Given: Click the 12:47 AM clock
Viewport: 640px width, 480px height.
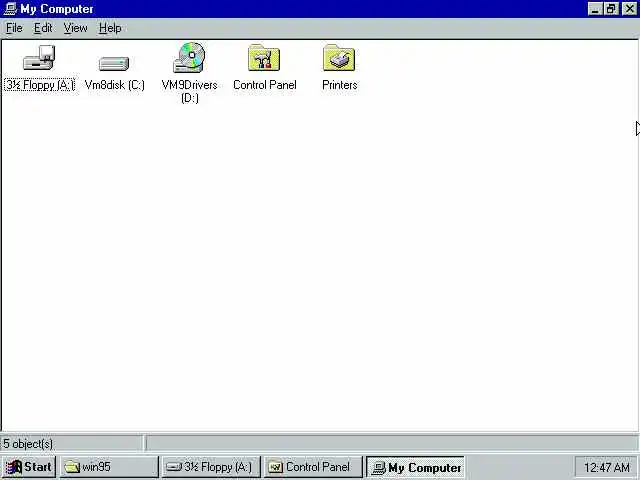Looking at the screenshot, I should (x=607, y=467).
